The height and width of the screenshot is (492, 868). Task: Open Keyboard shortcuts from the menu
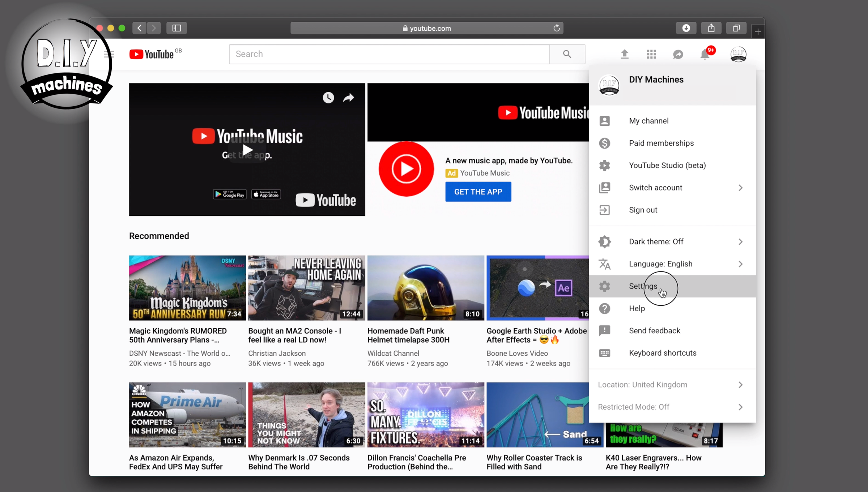click(x=663, y=353)
